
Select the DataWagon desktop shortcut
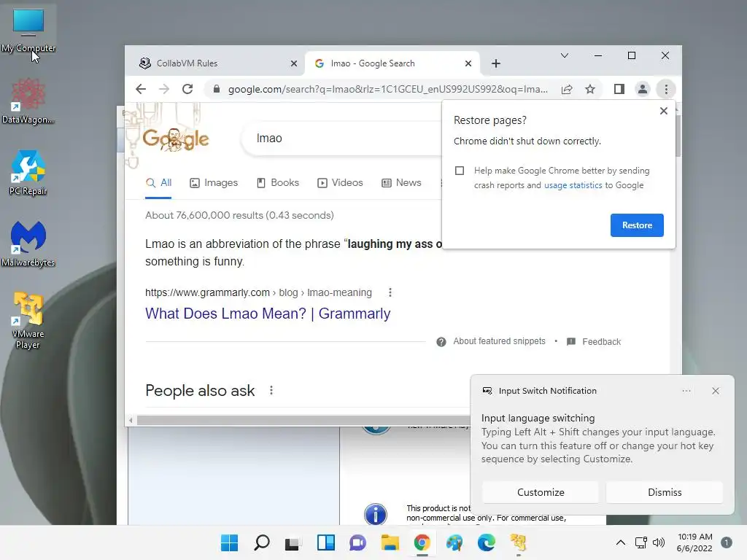click(x=28, y=101)
